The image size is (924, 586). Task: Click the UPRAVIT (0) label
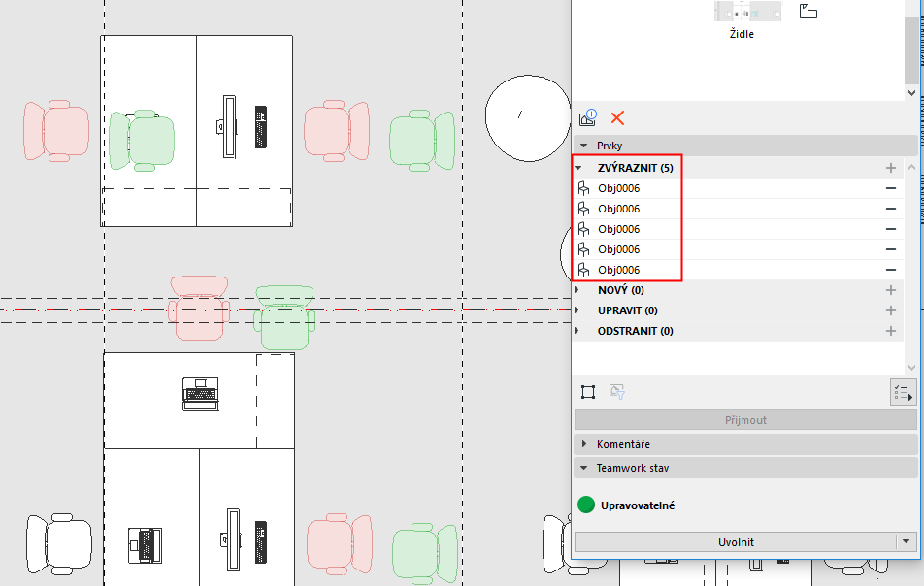click(x=628, y=310)
